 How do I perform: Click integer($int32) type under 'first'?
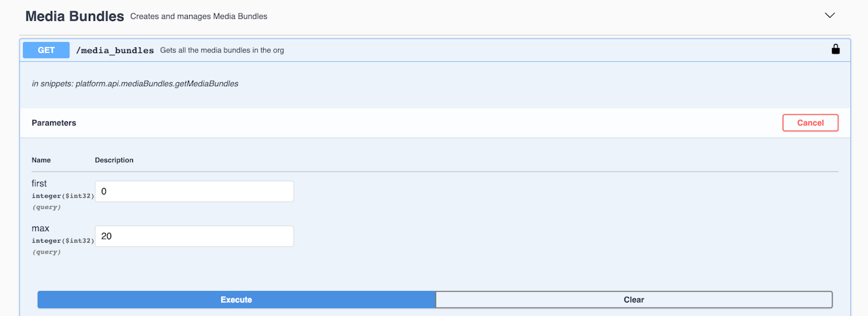click(62, 196)
